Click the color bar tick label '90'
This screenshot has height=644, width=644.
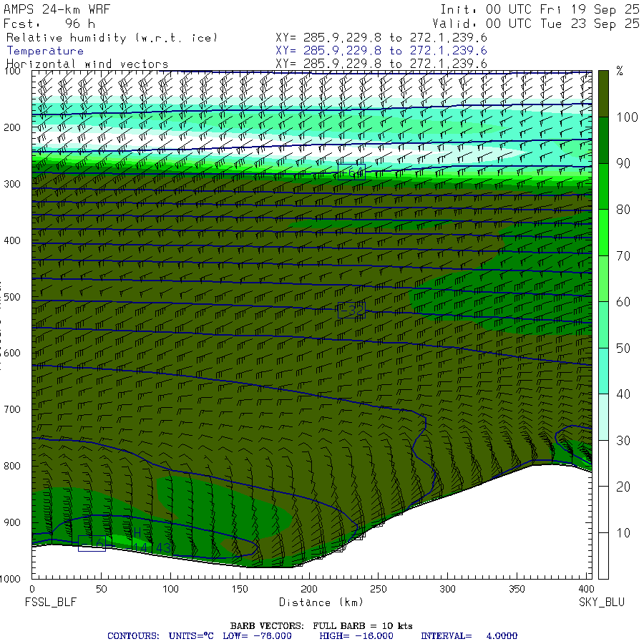[623, 163]
